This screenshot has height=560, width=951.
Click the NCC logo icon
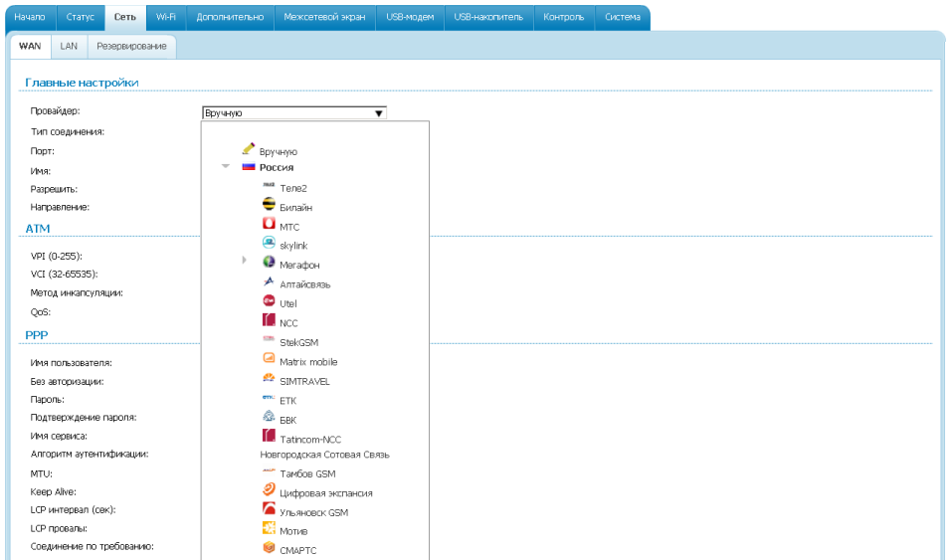[x=269, y=319]
